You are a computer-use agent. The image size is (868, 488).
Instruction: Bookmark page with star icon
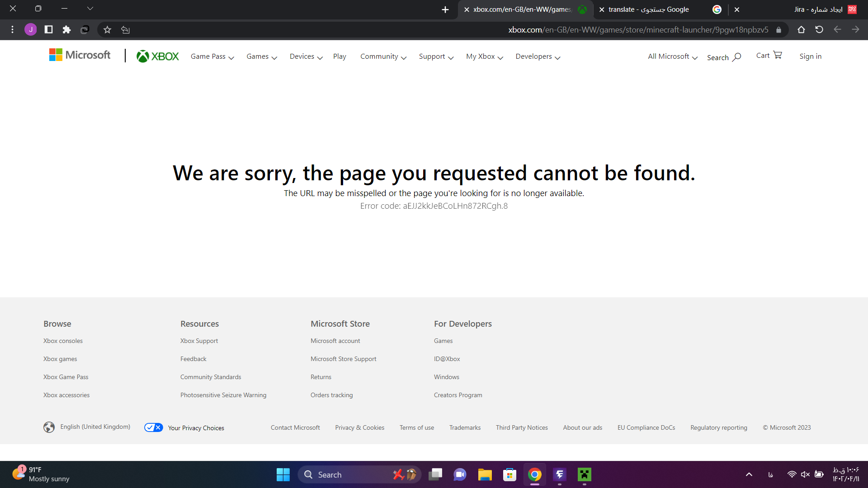pyautogui.click(x=107, y=30)
